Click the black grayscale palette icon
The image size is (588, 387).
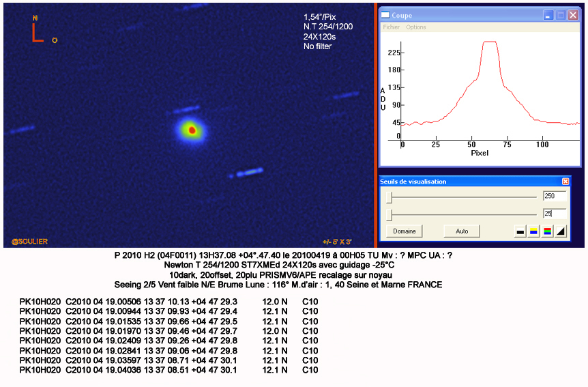[520, 231]
